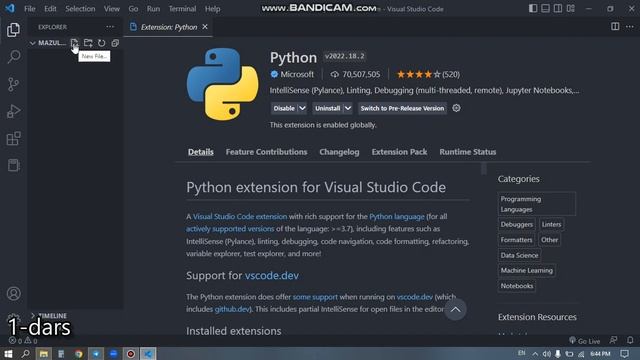Click the Uninstall button
640x360 pixels.
(x=327, y=108)
